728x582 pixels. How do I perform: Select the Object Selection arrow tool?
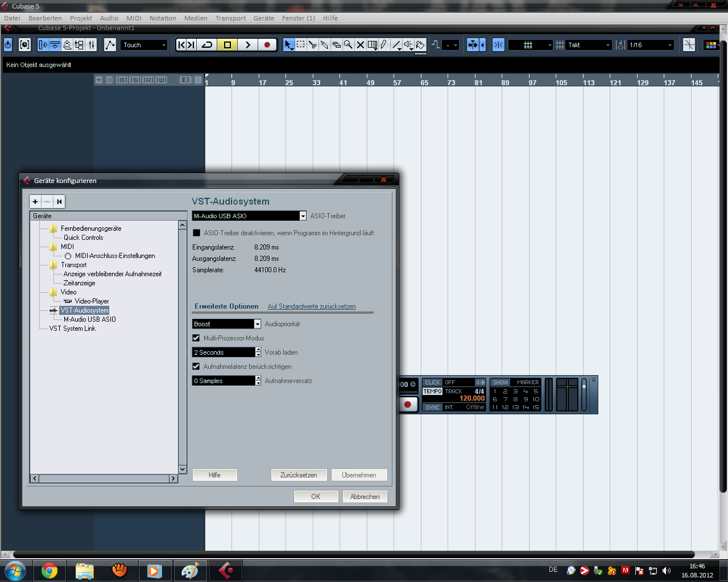pos(289,44)
